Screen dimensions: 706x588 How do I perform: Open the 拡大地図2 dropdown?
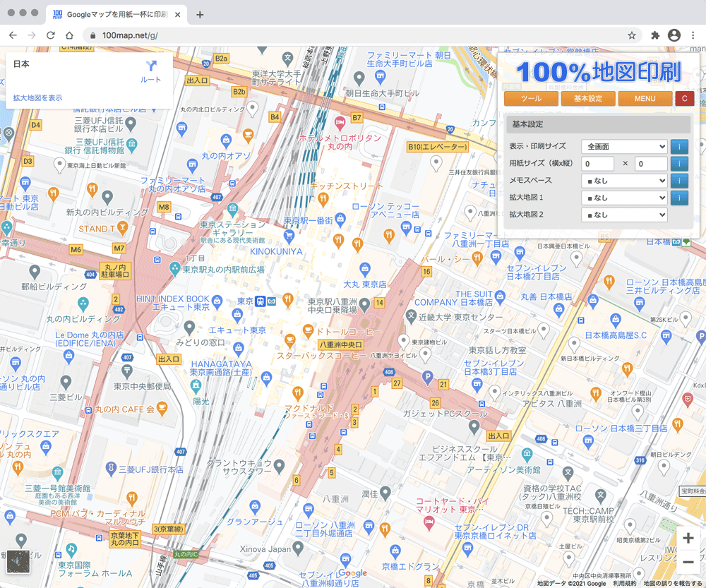click(x=624, y=215)
